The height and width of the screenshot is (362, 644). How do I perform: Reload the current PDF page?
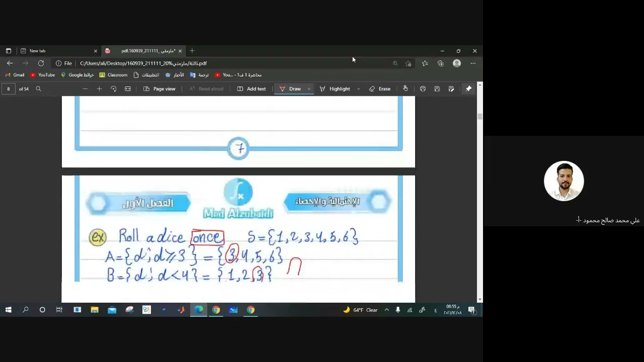click(41, 63)
